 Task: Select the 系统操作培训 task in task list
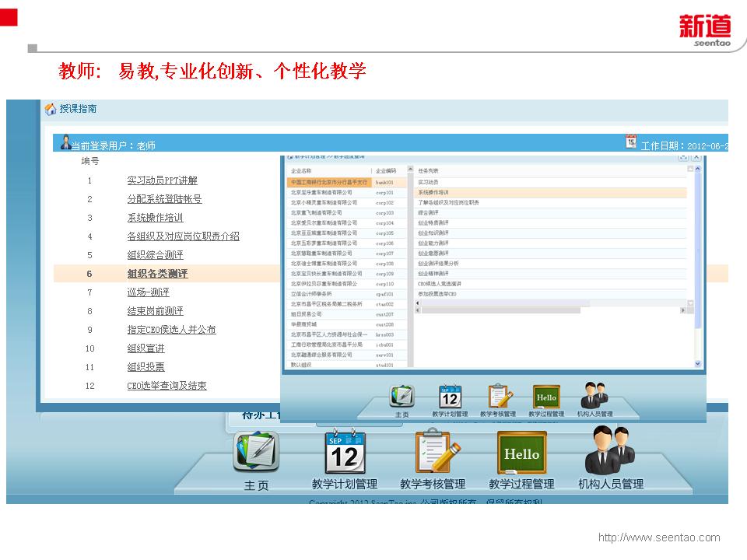pyautogui.click(x=433, y=192)
